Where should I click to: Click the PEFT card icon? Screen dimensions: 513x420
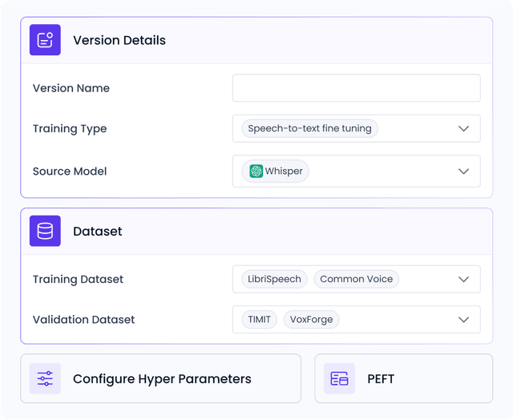click(339, 378)
